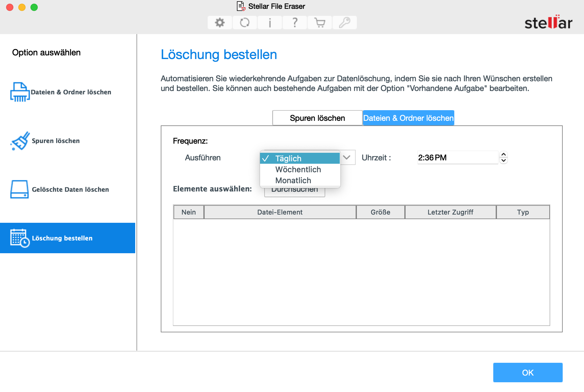This screenshot has width=584, height=392.
Task: Maximize window with green button
Action: tap(34, 7)
